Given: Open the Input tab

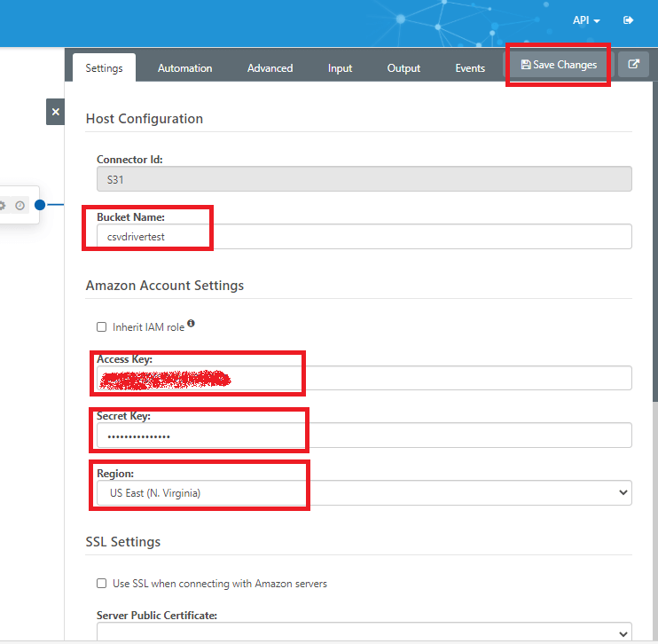Looking at the screenshot, I should pos(340,68).
